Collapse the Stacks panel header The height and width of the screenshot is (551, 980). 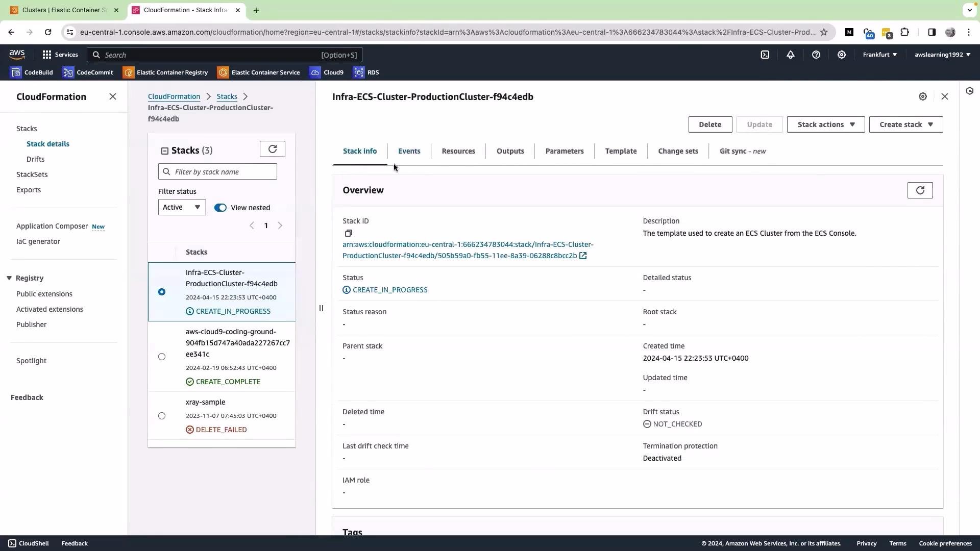[x=165, y=151]
